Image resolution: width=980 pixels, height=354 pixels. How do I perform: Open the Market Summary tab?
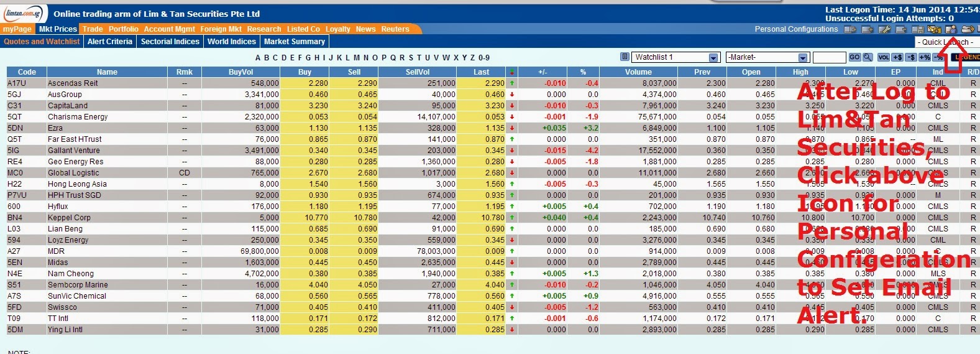pyautogui.click(x=295, y=42)
